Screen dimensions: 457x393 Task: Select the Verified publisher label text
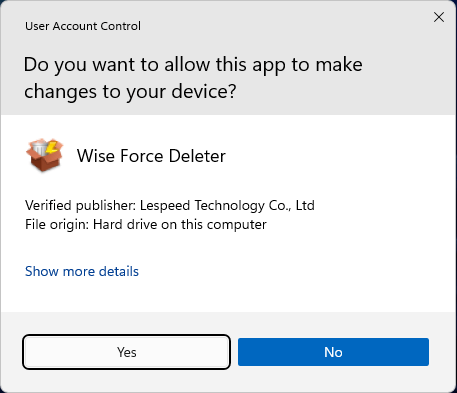tap(80, 206)
